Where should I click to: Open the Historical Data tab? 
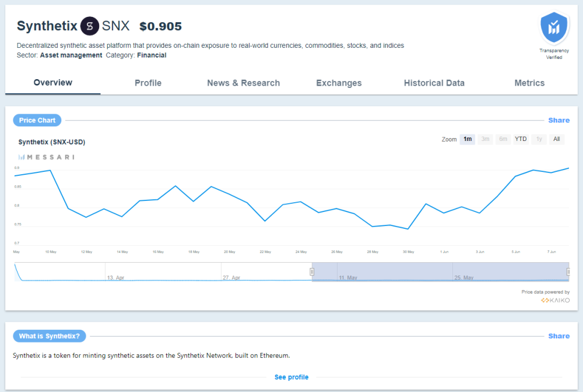434,83
